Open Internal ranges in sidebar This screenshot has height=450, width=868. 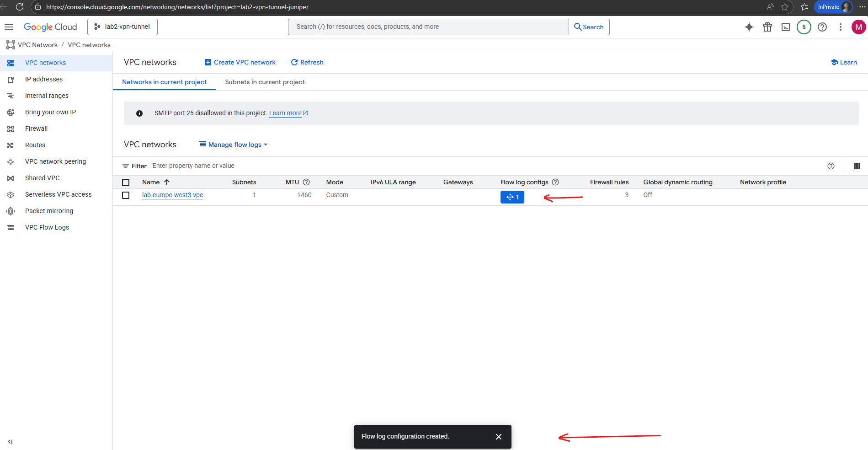(47, 96)
